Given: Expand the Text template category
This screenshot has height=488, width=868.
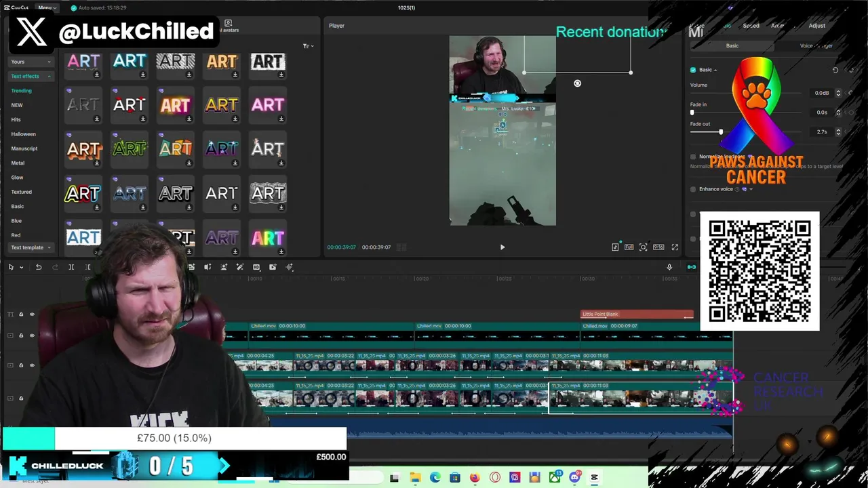Looking at the screenshot, I should pos(31,247).
